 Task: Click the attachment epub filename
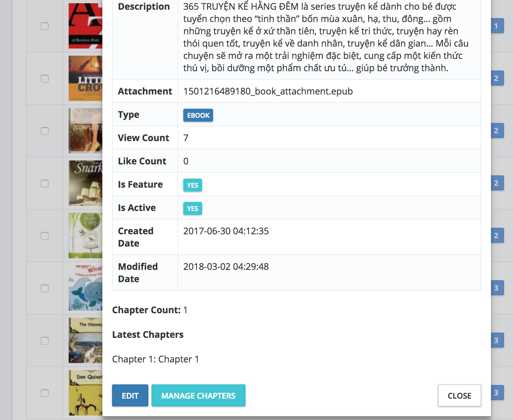click(x=268, y=91)
